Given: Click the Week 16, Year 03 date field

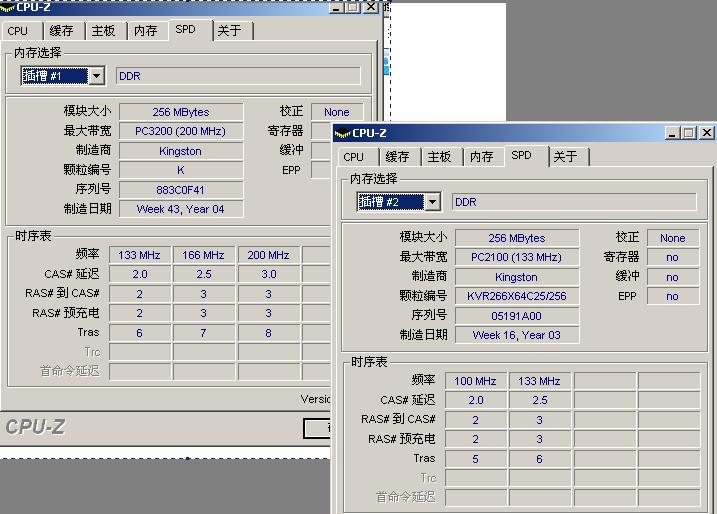Looking at the screenshot, I should 517,335.
